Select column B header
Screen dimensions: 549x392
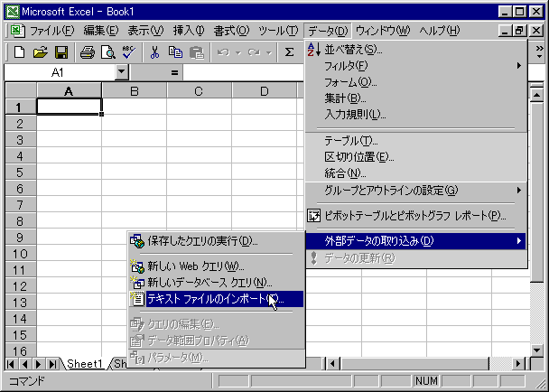[135, 91]
